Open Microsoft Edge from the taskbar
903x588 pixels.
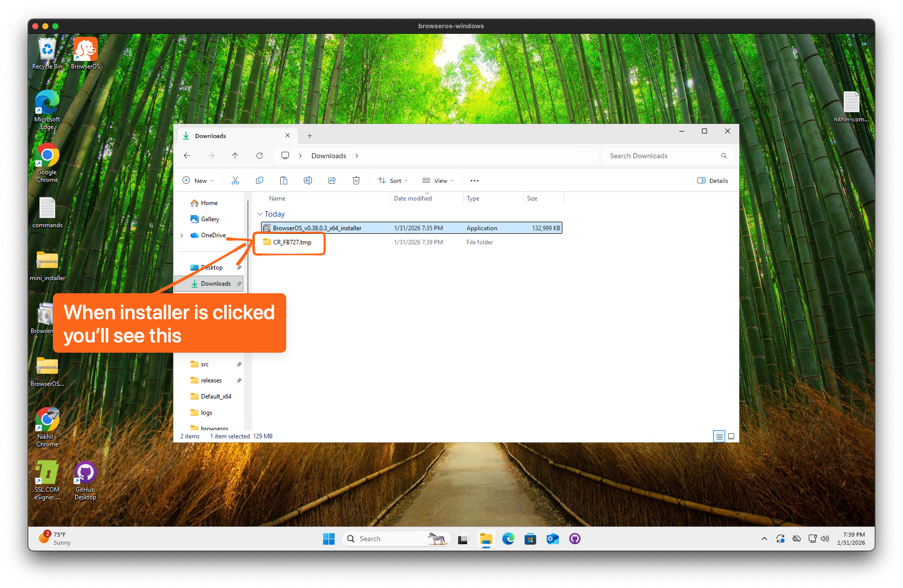(508, 539)
